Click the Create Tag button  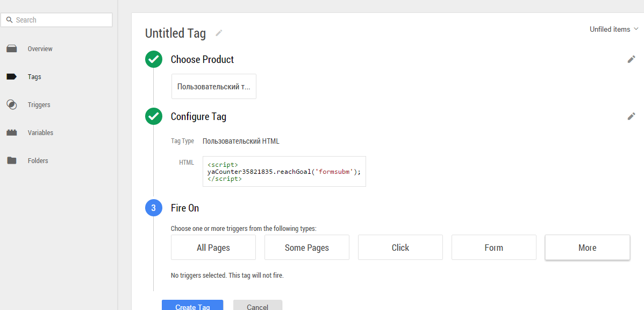tap(192, 305)
